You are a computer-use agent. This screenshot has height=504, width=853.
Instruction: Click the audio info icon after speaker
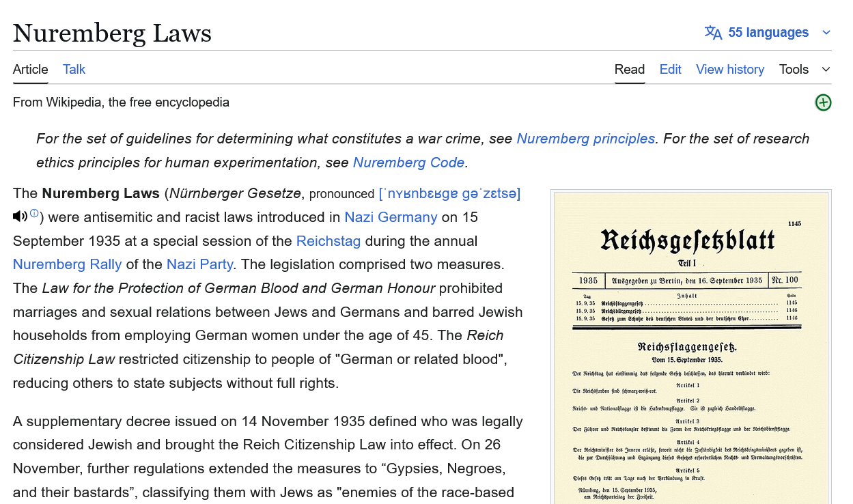pos(34,214)
